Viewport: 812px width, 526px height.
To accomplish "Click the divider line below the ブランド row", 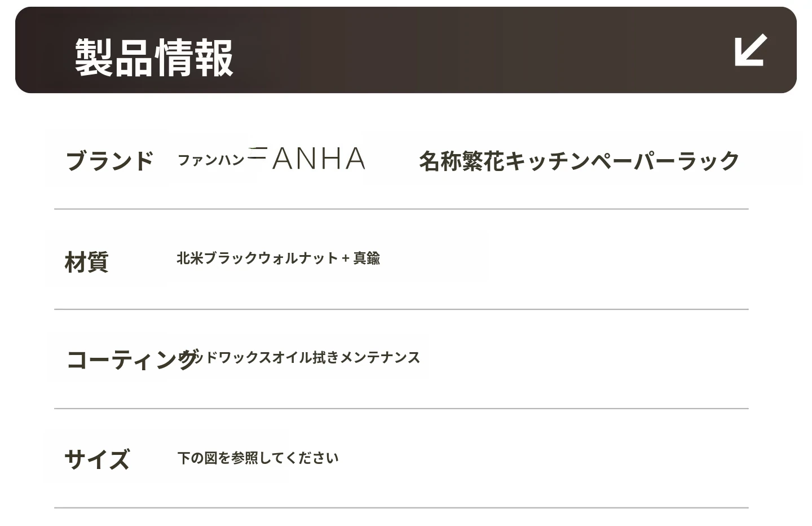I will tap(401, 209).
